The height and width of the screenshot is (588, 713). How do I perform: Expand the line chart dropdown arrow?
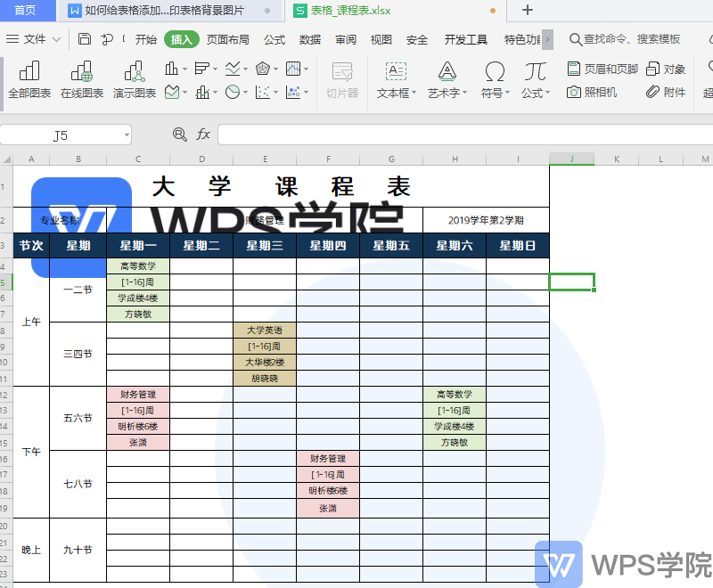246,69
